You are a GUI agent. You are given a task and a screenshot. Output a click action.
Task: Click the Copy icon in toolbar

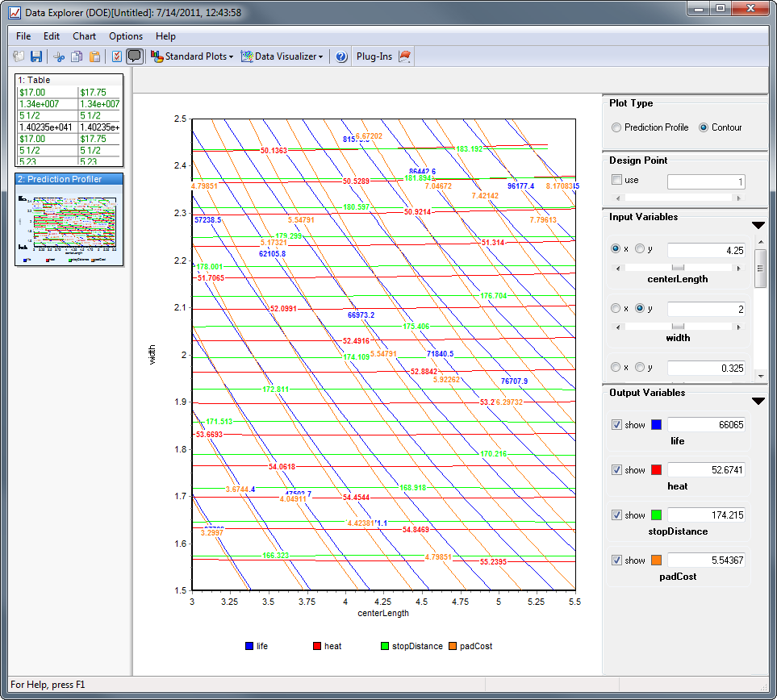(x=77, y=56)
